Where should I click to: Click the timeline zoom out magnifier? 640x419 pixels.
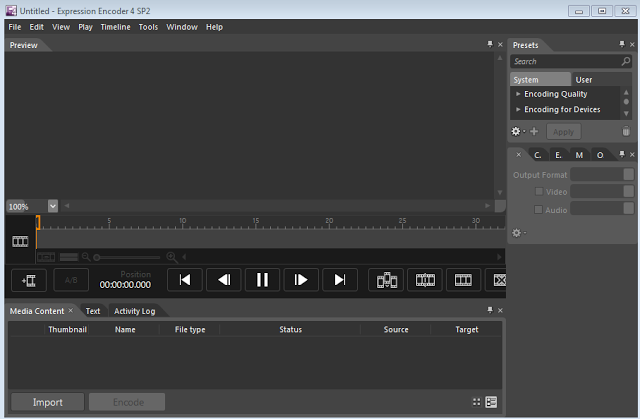[x=86, y=257]
